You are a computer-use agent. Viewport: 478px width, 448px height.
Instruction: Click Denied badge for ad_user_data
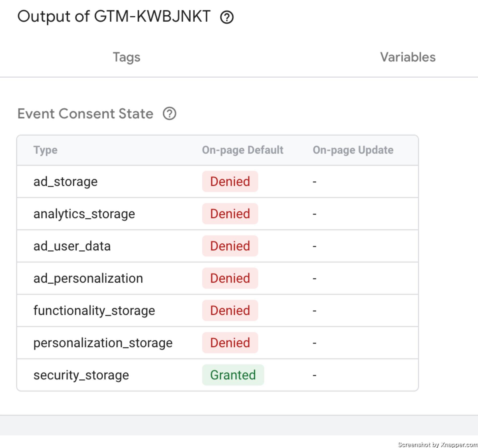[230, 246]
